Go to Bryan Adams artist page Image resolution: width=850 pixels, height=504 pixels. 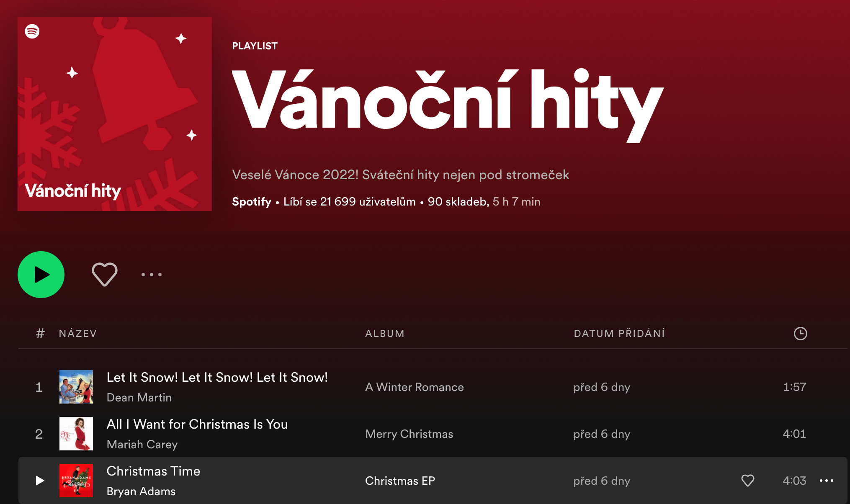(x=141, y=491)
